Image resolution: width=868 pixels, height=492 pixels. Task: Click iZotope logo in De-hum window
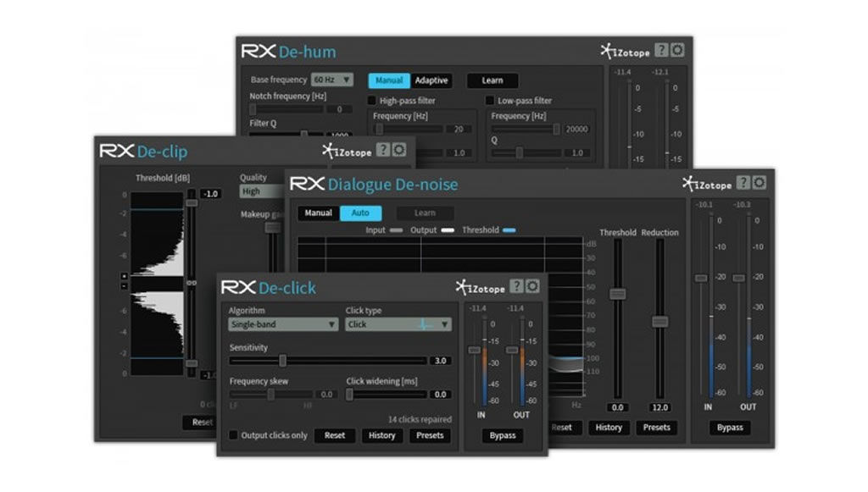tap(625, 52)
